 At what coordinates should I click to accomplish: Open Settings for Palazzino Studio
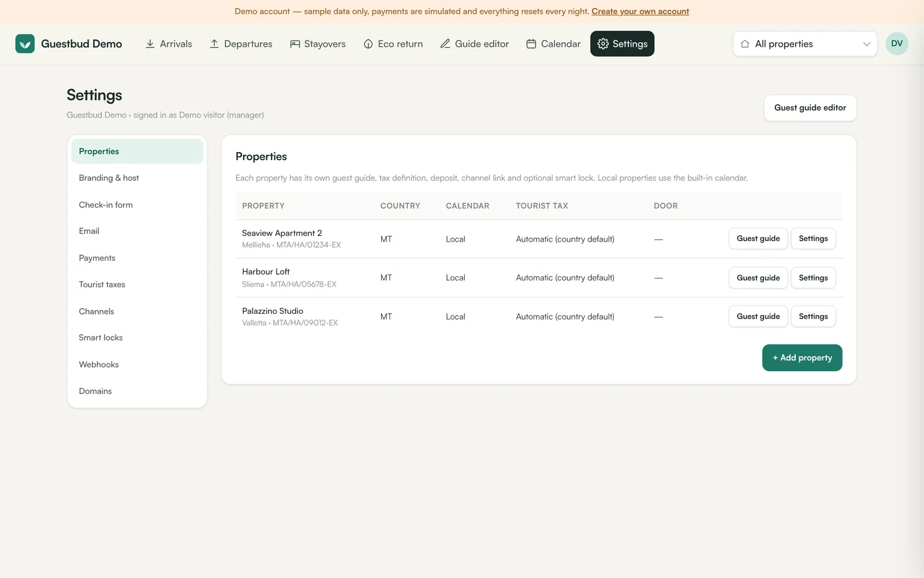tap(813, 317)
